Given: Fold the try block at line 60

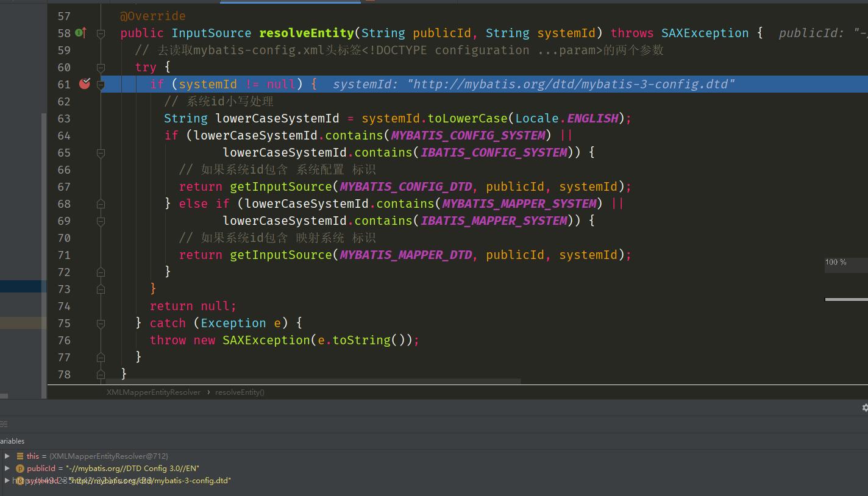Looking at the screenshot, I should click(101, 68).
